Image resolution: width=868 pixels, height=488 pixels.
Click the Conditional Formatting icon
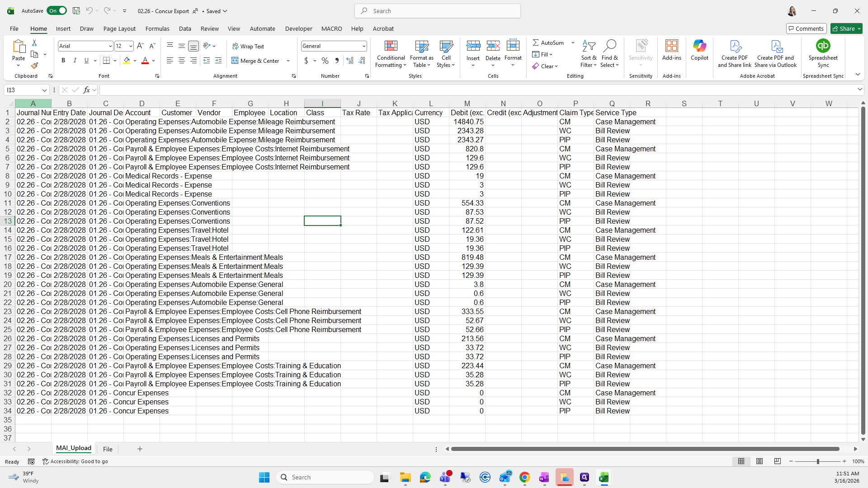pos(391,47)
